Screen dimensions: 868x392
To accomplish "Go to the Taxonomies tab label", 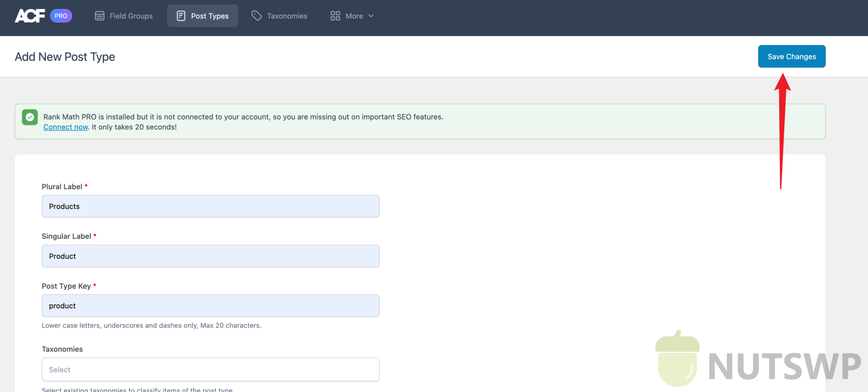I will 287,16.
